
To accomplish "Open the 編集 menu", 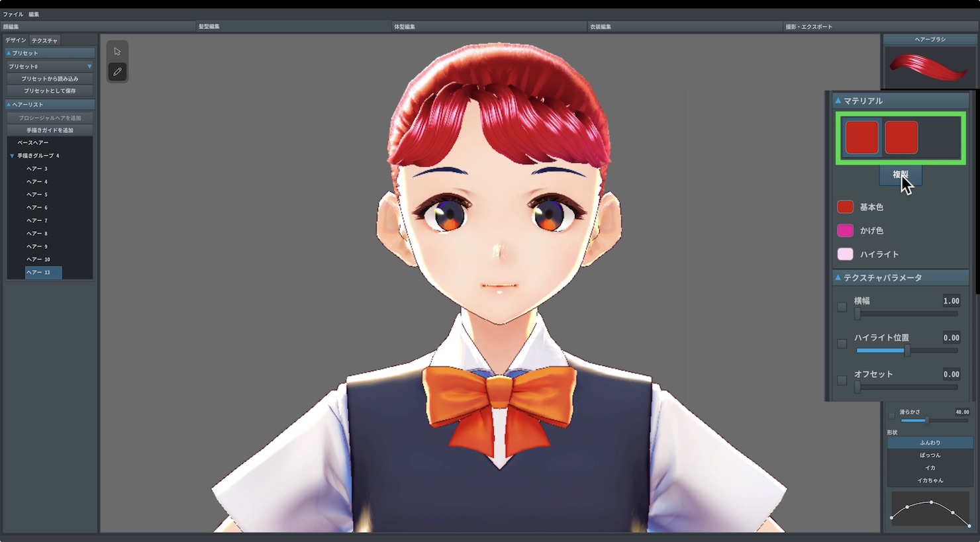I will coord(34,14).
